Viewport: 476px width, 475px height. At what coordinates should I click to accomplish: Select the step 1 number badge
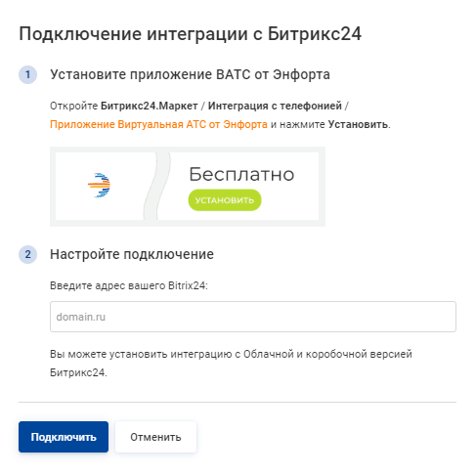coord(27,74)
